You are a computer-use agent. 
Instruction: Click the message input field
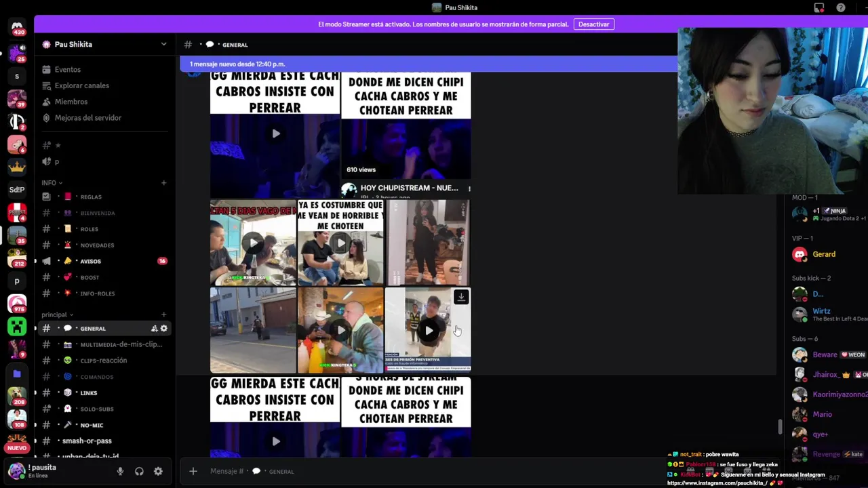434,471
